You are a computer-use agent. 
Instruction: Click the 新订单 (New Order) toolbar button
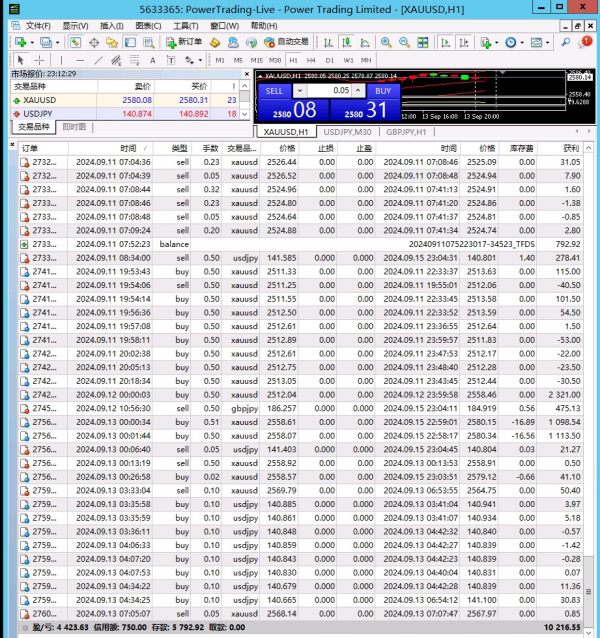pyautogui.click(x=184, y=42)
